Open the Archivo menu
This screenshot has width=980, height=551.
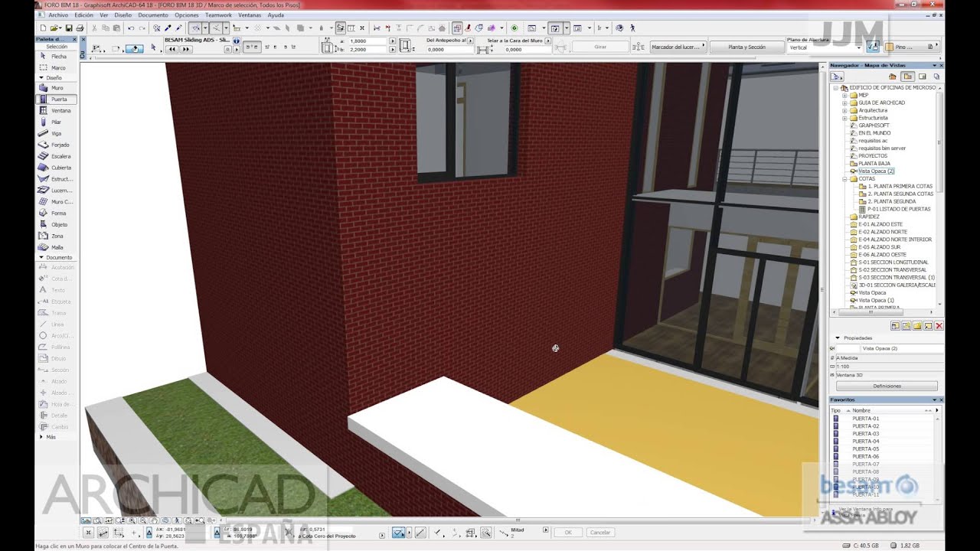(x=57, y=15)
